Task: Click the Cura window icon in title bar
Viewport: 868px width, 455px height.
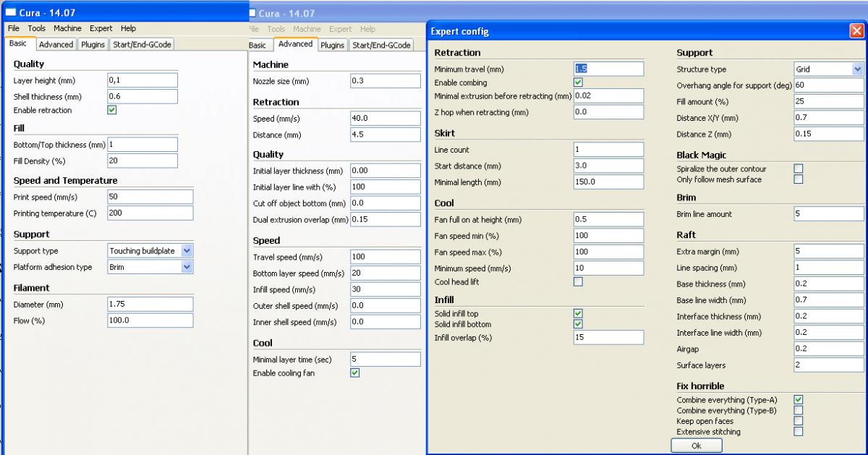Action: tap(10, 12)
